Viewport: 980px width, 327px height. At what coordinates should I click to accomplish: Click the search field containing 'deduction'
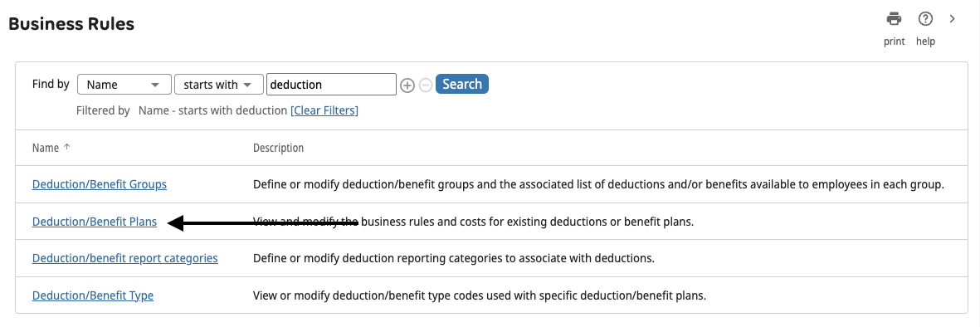(331, 85)
